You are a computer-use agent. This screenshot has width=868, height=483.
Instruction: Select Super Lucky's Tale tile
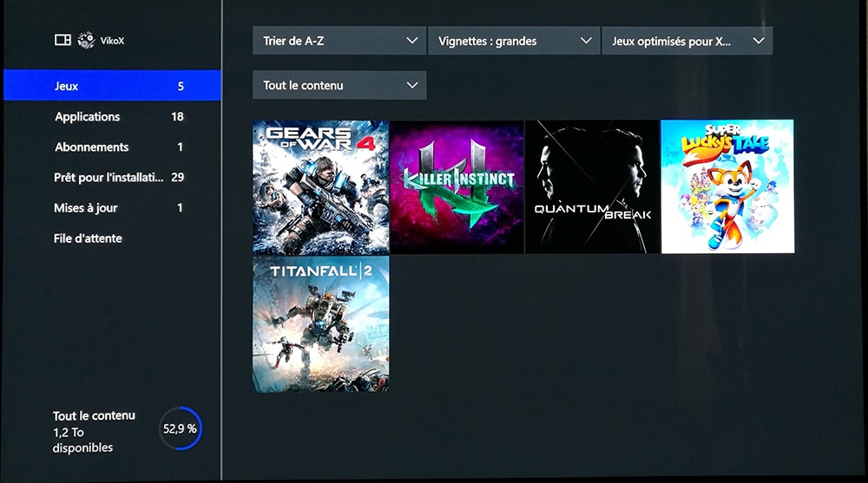[x=727, y=186]
